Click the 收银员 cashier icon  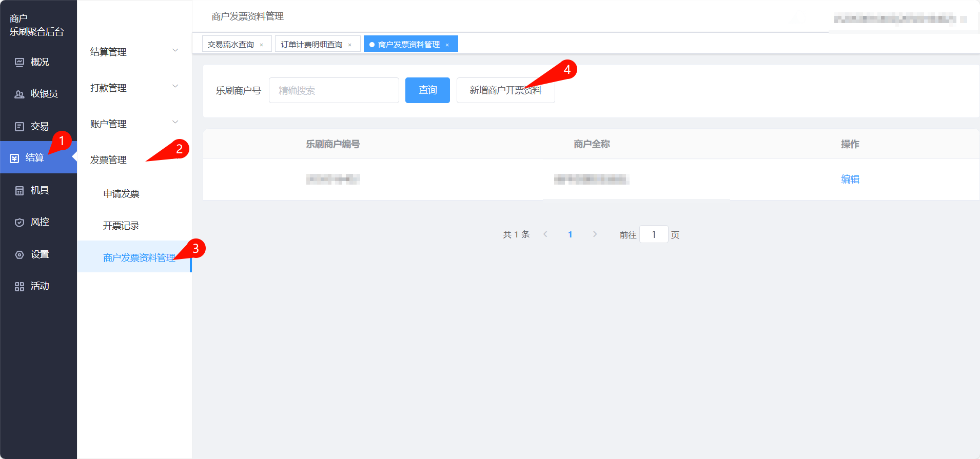(19, 94)
